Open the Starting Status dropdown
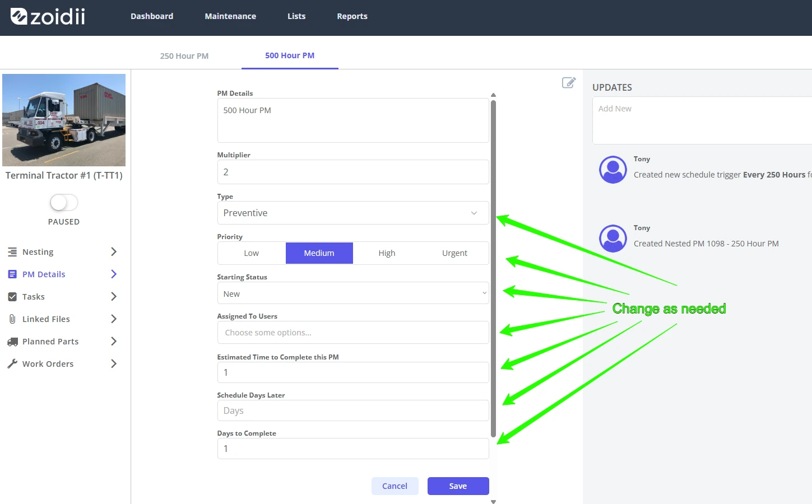The image size is (812, 504). 353,293
